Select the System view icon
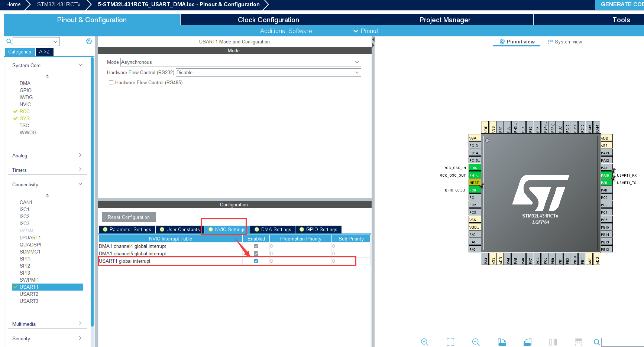Screen dimensions: 644x347 [x=565, y=42]
